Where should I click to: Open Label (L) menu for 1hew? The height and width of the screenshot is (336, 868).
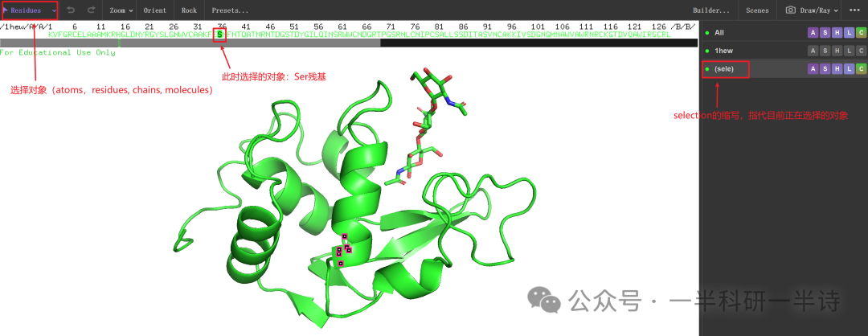[x=850, y=51]
